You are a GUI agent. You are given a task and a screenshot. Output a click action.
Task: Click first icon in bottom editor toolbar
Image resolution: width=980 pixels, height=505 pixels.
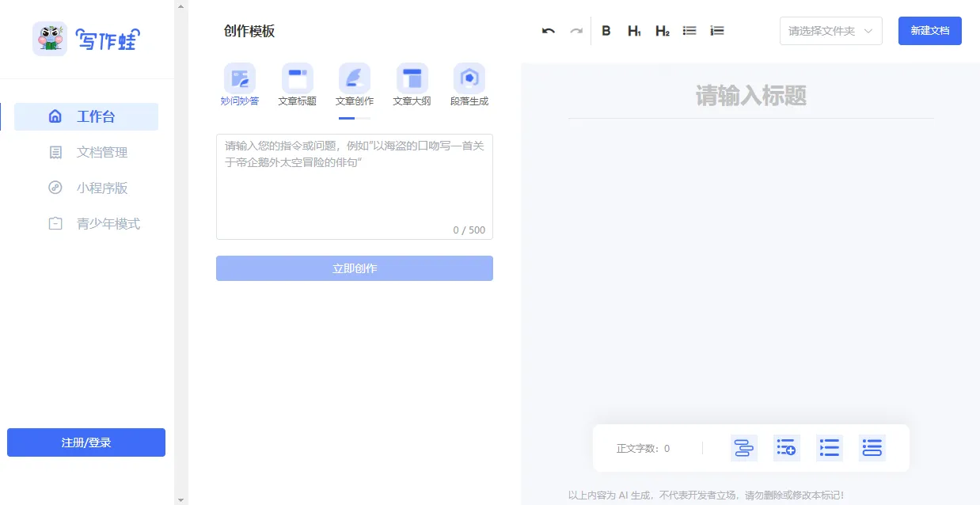tap(744, 448)
